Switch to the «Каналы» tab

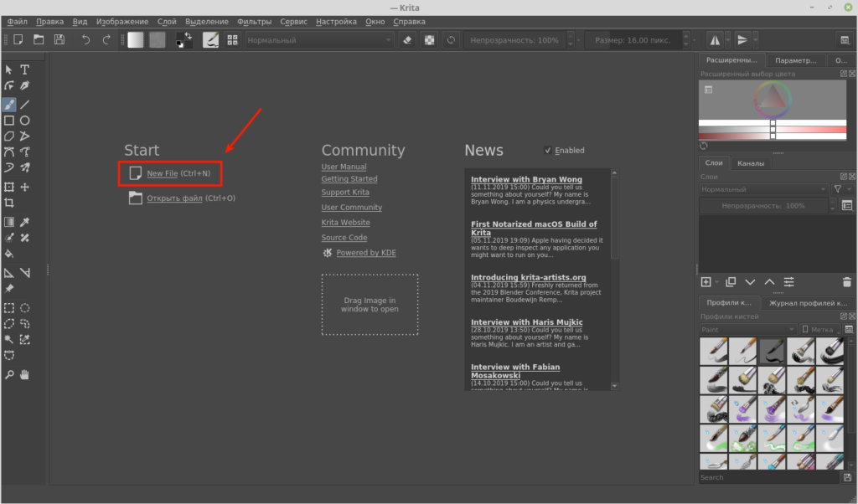click(750, 163)
